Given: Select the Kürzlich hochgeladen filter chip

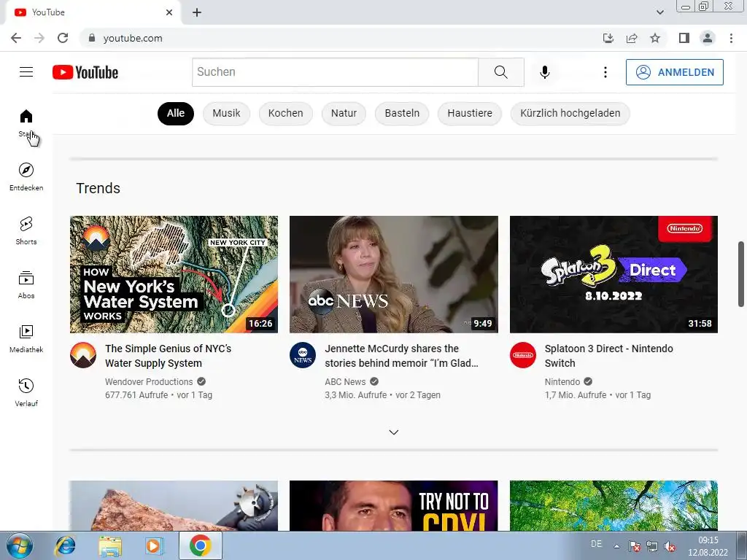Looking at the screenshot, I should 570,113.
